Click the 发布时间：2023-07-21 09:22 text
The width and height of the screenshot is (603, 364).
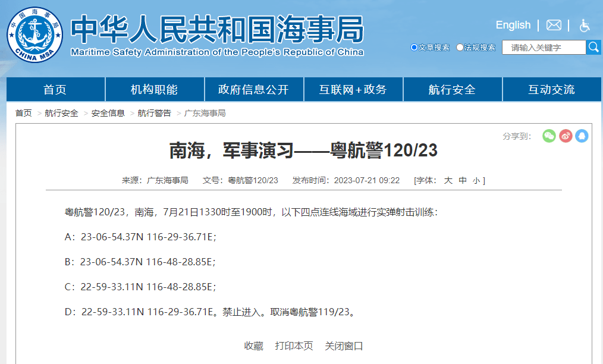(x=346, y=180)
